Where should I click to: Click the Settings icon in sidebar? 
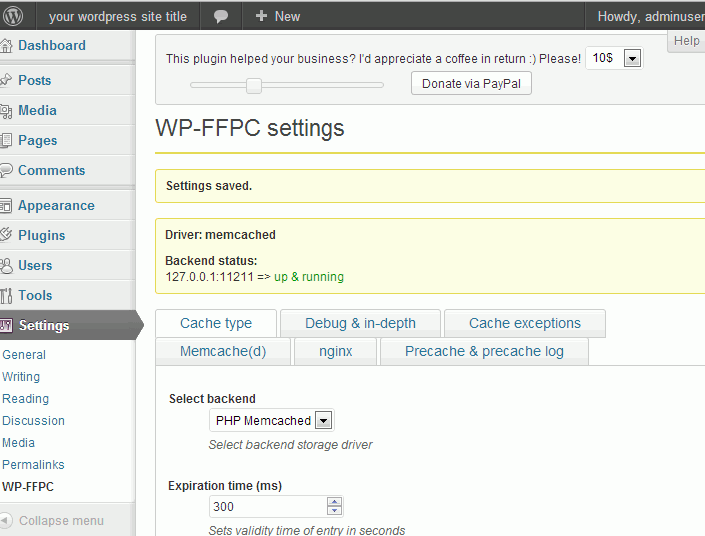pos(6,325)
